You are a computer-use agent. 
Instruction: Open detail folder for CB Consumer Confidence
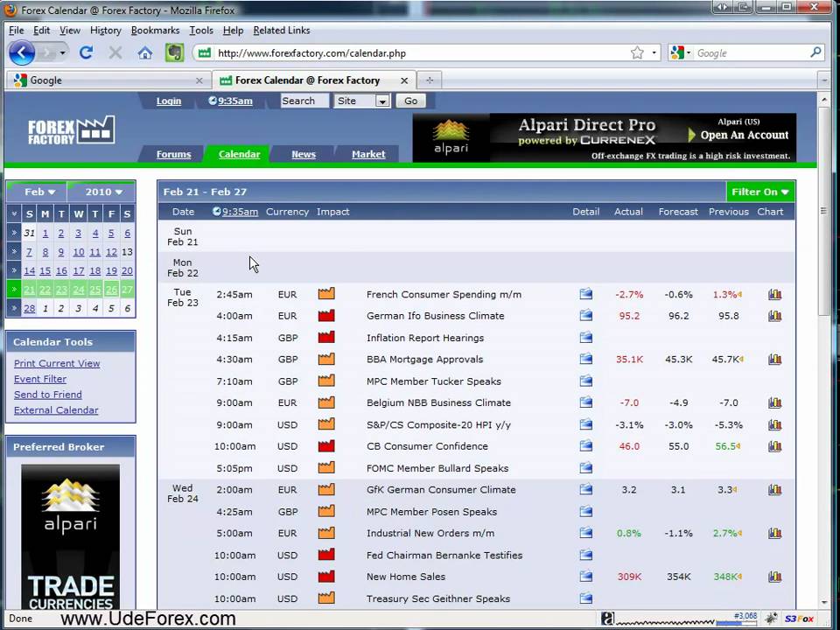586,445
